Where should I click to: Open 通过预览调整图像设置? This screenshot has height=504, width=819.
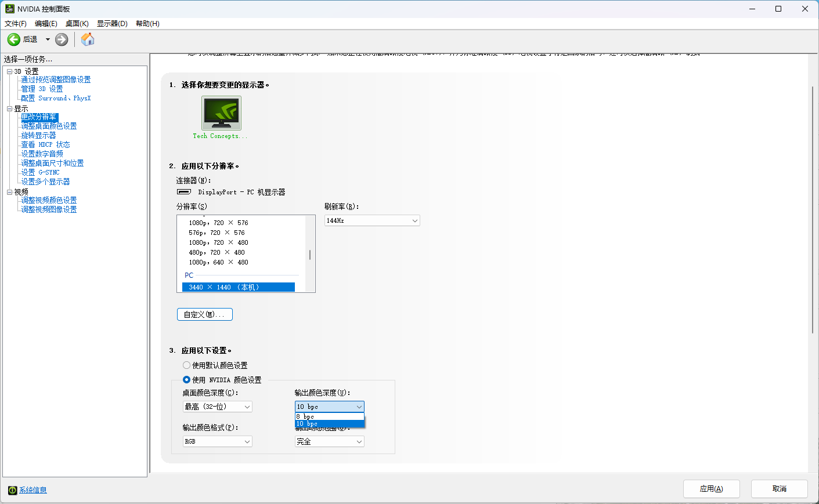click(x=56, y=80)
